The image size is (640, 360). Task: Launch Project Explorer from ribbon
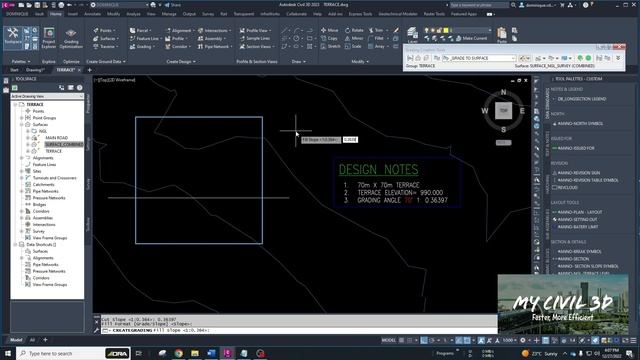(49, 38)
